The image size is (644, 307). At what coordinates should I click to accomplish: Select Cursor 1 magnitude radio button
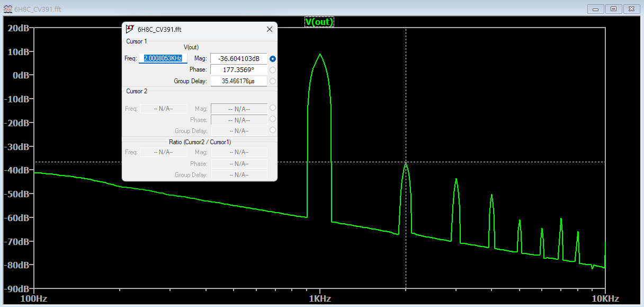tap(273, 59)
